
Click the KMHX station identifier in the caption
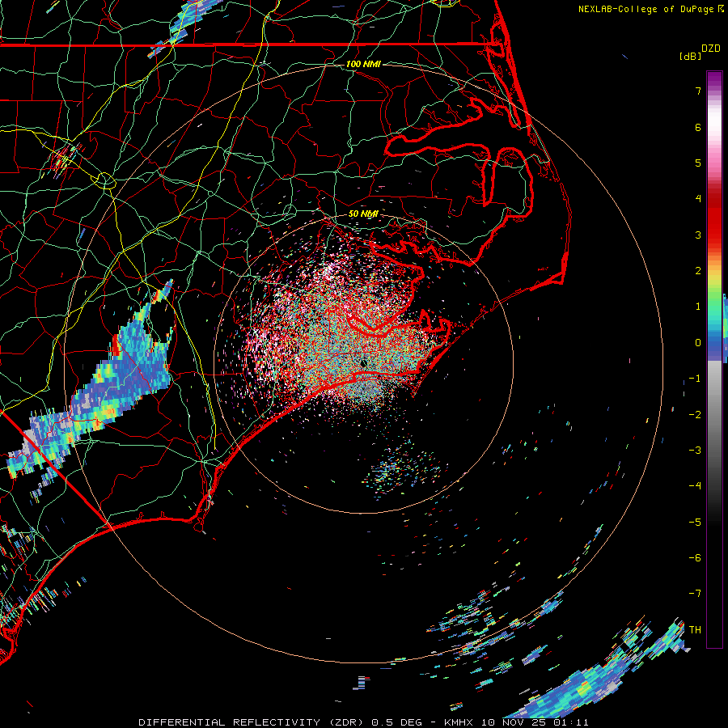pos(459,722)
